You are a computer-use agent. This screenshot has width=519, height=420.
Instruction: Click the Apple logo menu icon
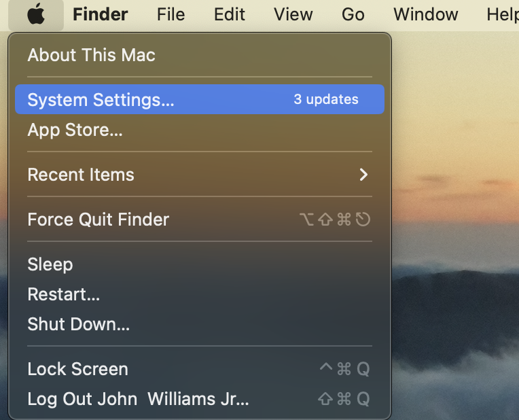(36, 14)
